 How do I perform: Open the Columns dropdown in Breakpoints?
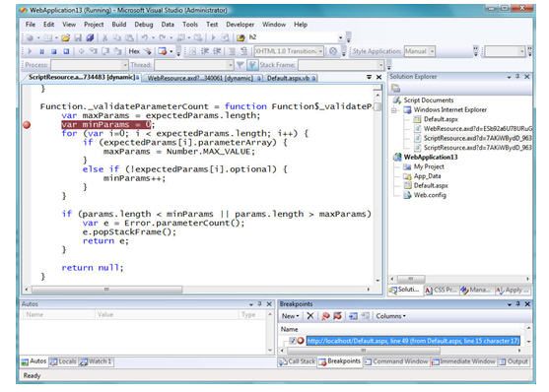click(390, 316)
